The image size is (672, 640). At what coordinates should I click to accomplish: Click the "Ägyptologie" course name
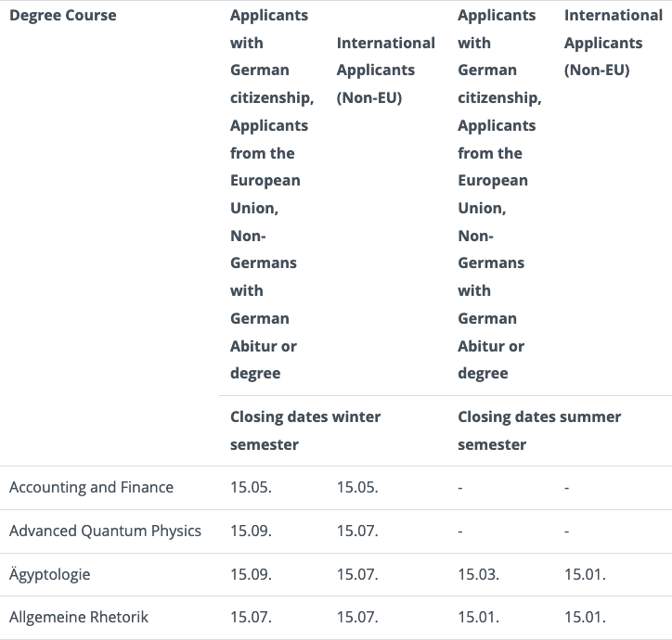tap(50, 575)
